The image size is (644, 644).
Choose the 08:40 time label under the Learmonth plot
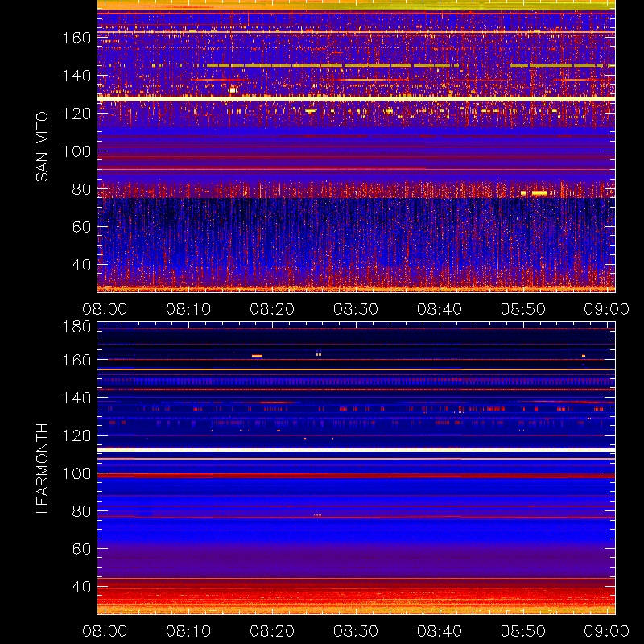440,631
